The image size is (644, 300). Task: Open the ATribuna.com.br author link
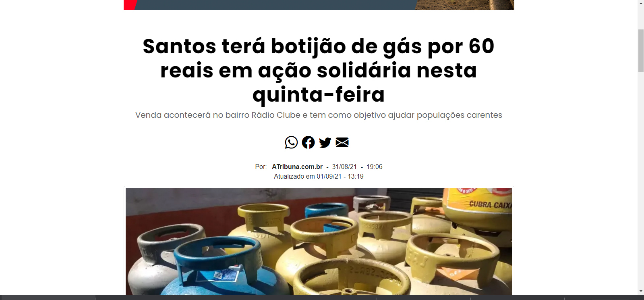coord(297,167)
